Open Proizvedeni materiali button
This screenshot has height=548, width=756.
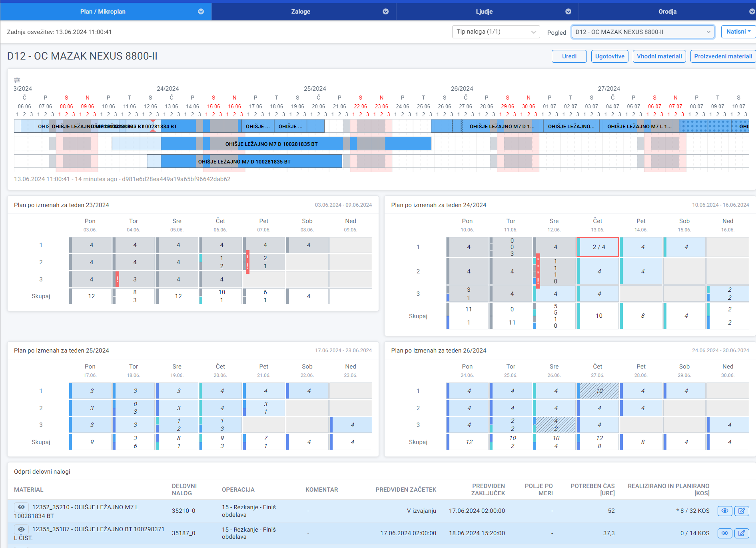[x=723, y=56]
